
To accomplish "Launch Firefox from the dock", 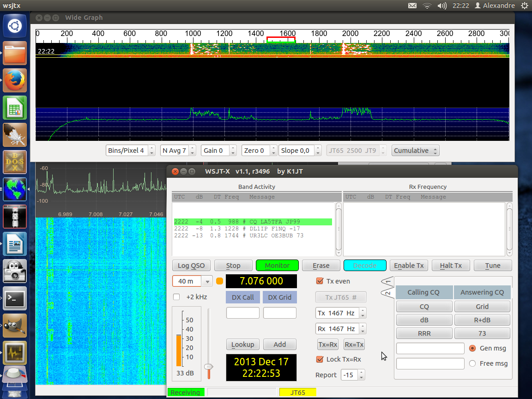I will coord(15,80).
